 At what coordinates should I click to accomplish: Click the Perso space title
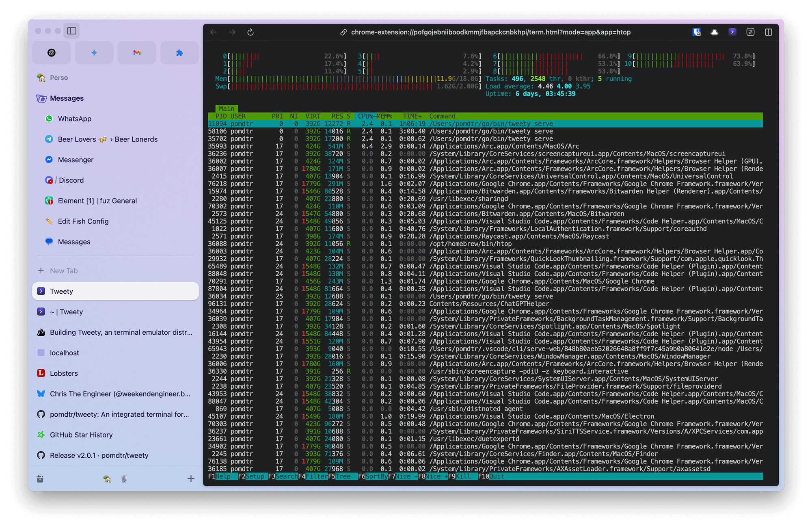pyautogui.click(x=59, y=78)
